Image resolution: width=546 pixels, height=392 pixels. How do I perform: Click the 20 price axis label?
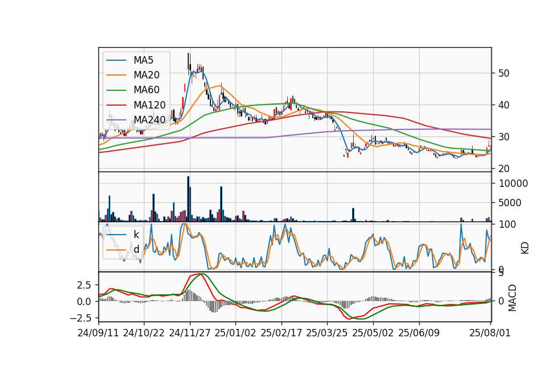pos(504,169)
